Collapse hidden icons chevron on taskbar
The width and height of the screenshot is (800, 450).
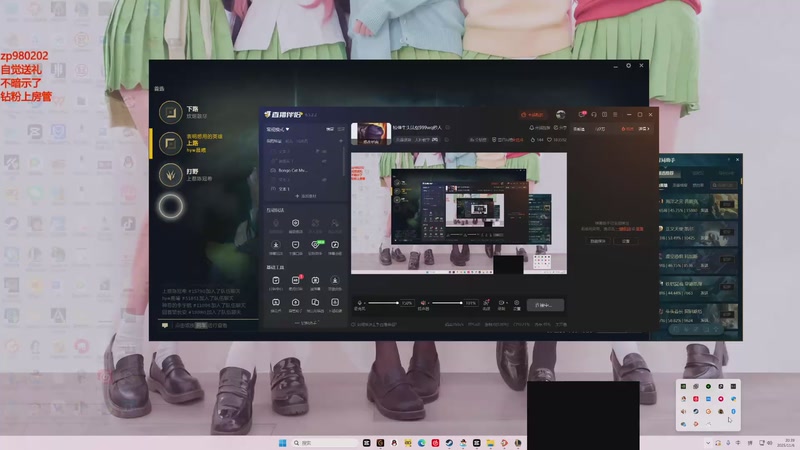pos(708,443)
